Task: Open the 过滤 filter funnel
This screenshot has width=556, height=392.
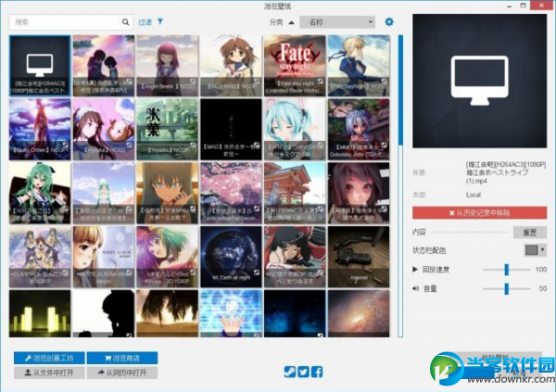Action: [160, 21]
